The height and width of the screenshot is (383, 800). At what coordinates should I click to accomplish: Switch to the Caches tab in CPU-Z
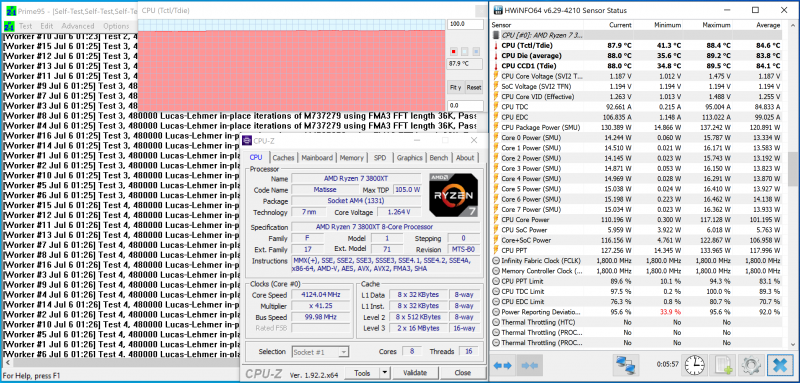click(x=283, y=158)
